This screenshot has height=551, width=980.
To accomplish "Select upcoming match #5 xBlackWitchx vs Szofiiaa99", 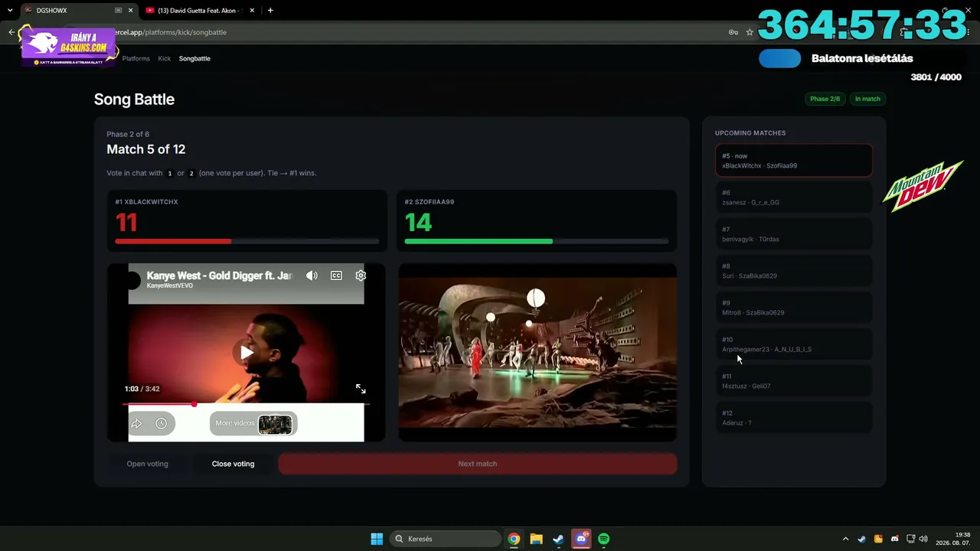I will 794,161.
